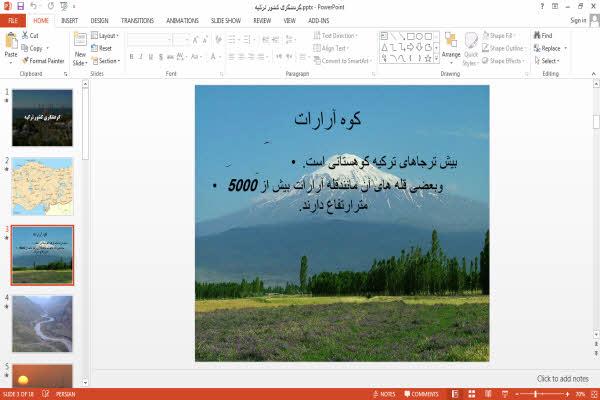Switch to Reading View icon

[x=488, y=394]
